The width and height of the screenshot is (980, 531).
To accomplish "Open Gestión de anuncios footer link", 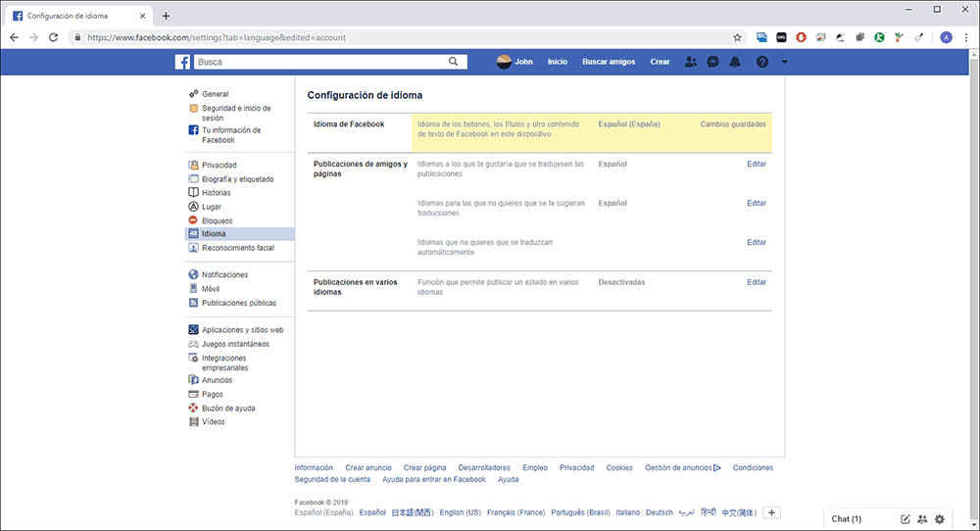I will coord(683,467).
